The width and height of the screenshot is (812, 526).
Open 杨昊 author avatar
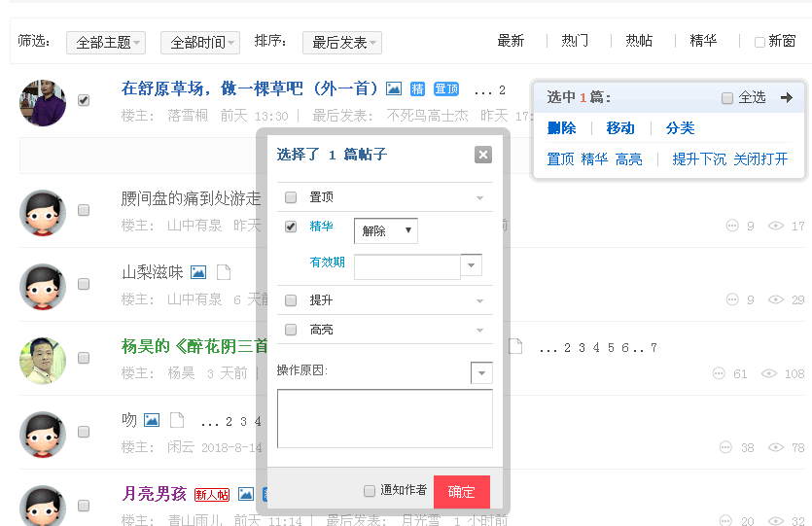[x=43, y=361]
